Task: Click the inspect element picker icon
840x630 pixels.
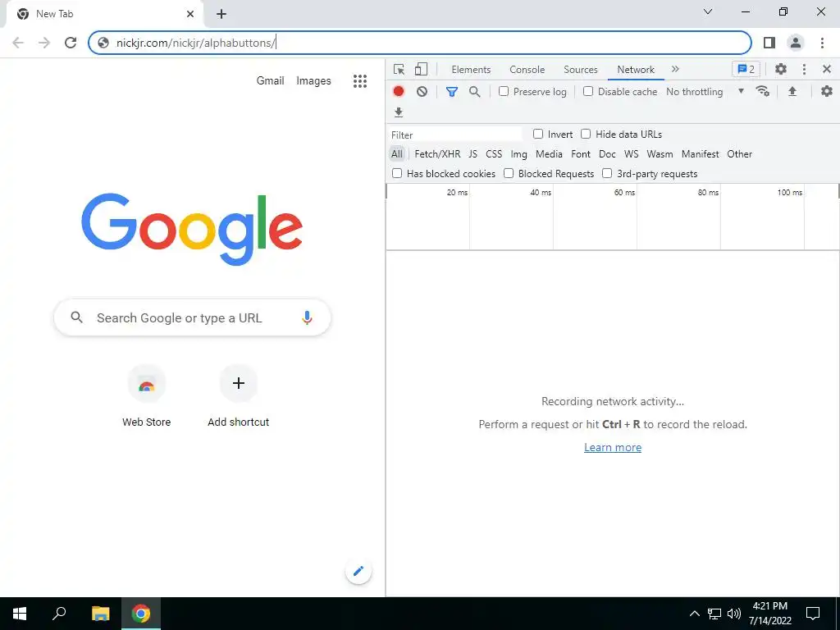Action: [399, 70]
